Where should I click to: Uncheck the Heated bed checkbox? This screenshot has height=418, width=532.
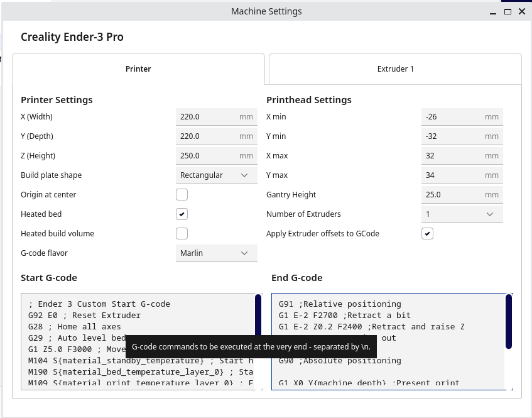tap(182, 214)
